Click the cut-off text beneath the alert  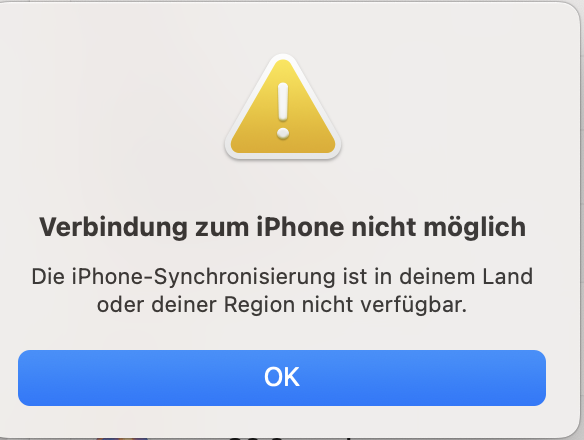click(x=291, y=438)
